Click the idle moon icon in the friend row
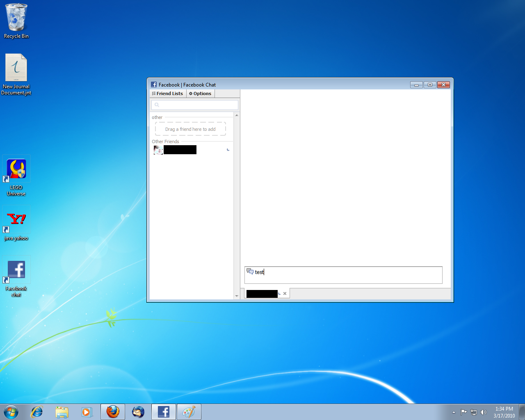The width and height of the screenshot is (525, 420). click(228, 150)
